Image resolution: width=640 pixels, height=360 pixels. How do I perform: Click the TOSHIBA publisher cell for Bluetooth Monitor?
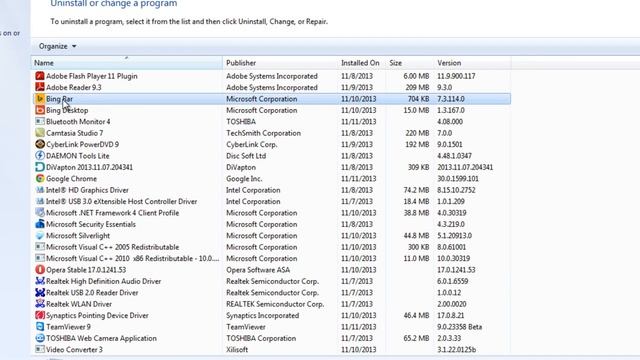point(241,122)
